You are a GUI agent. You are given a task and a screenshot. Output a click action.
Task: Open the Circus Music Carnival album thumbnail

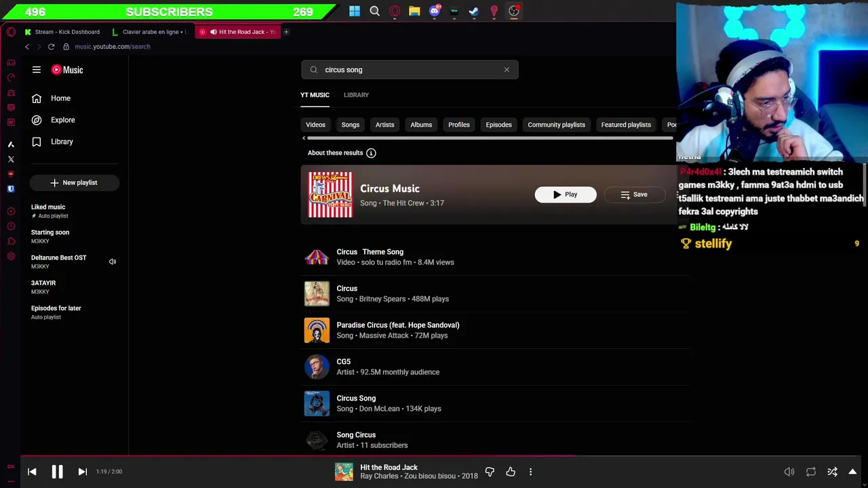[x=330, y=195]
